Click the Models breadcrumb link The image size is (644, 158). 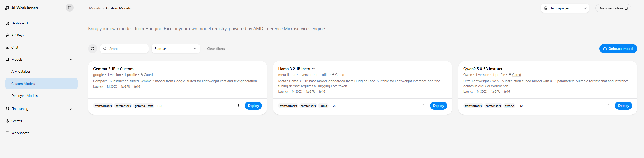[95, 8]
